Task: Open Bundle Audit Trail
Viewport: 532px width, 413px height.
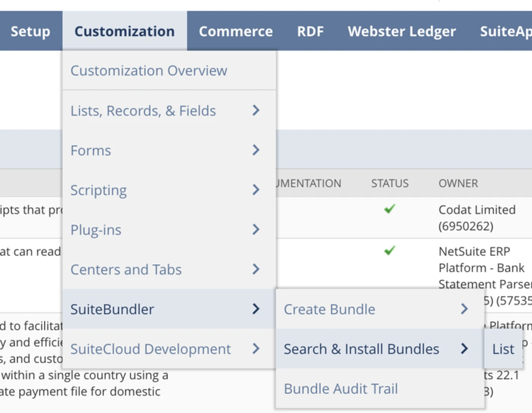Action: point(380,389)
